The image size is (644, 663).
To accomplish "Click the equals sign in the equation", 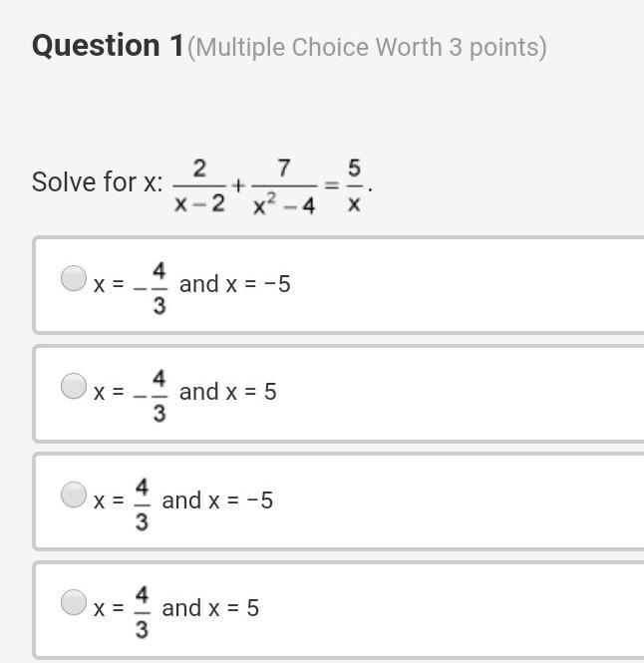I will click(332, 184).
